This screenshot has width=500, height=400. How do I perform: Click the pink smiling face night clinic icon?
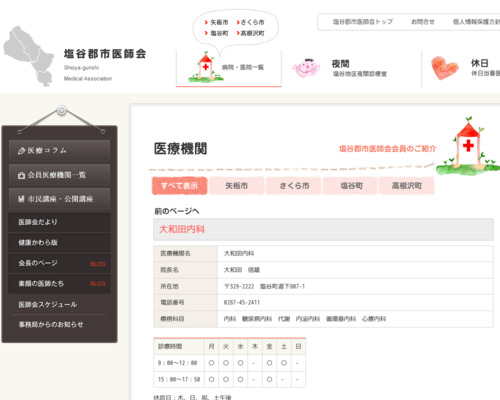coord(306,68)
